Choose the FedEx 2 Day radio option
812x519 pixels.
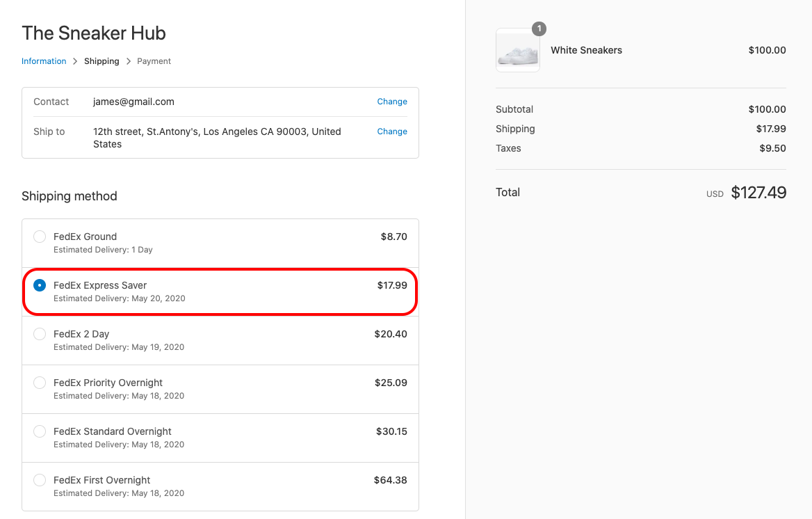click(40, 335)
